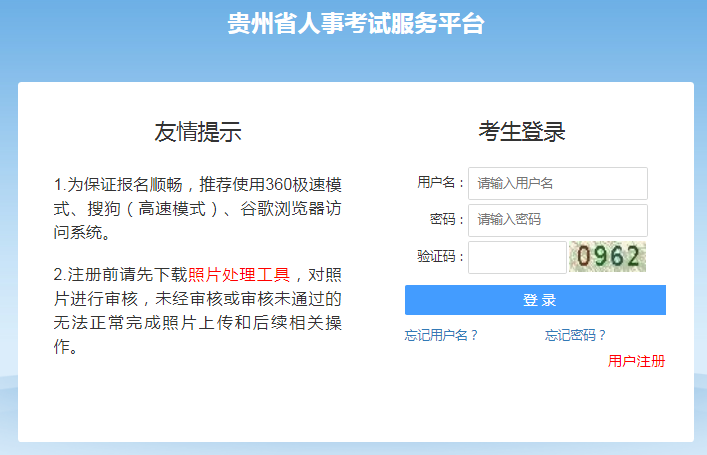Click the 用户名： label
707x455 pixels.
click(x=440, y=183)
